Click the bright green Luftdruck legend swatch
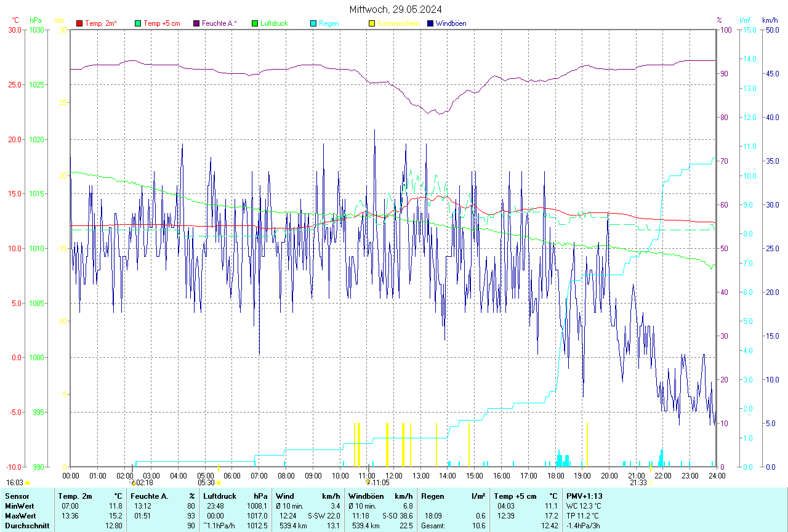This screenshot has width=788, height=532. pyautogui.click(x=255, y=23)
